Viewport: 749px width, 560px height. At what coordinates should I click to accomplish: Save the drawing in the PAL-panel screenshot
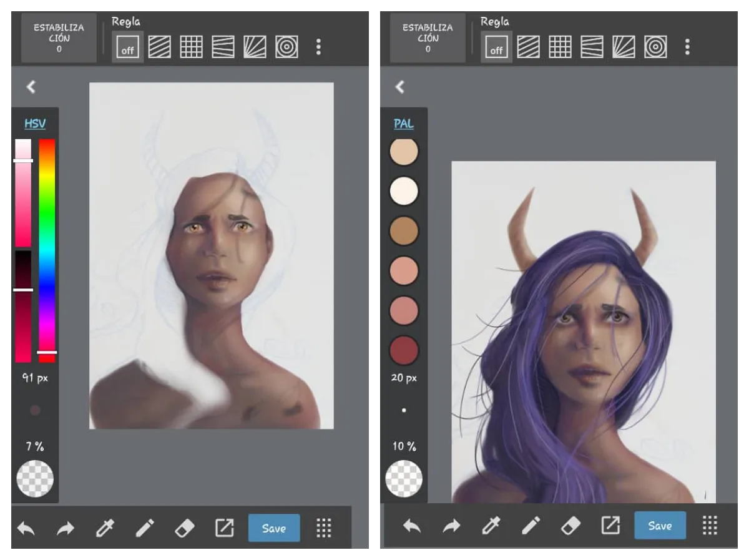click(660, 526)
